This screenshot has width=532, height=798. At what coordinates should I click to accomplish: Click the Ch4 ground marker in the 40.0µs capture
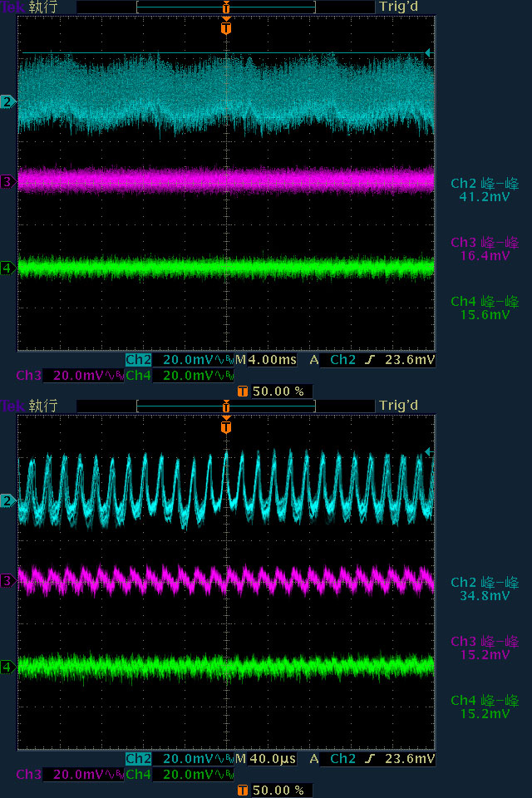(7, 667)
